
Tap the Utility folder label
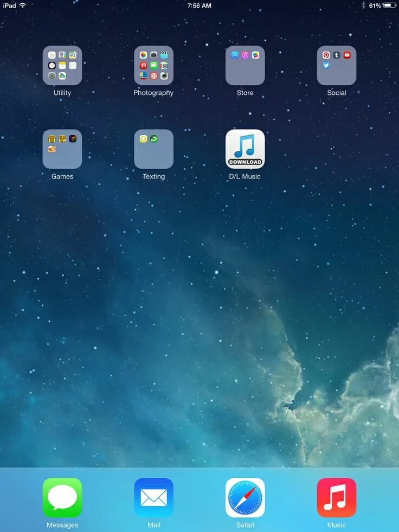tap(62, 93)
